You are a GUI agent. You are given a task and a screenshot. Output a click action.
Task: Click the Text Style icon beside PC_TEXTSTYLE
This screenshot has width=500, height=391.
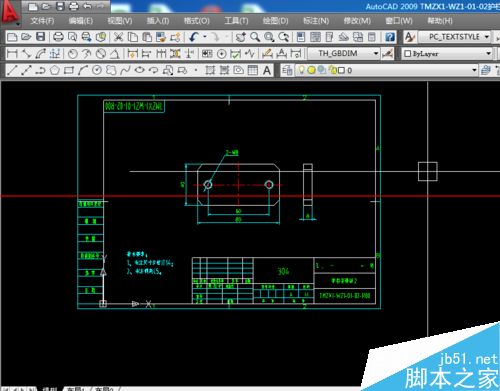point(409,37)
